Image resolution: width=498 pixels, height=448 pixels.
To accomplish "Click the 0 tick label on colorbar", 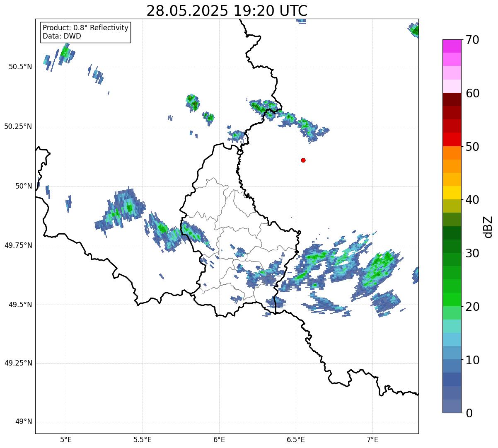I will (x=469, y=413).
